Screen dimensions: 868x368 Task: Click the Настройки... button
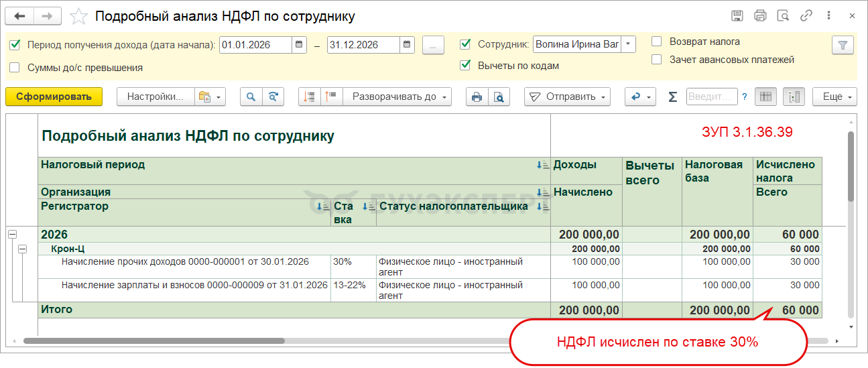156,97
